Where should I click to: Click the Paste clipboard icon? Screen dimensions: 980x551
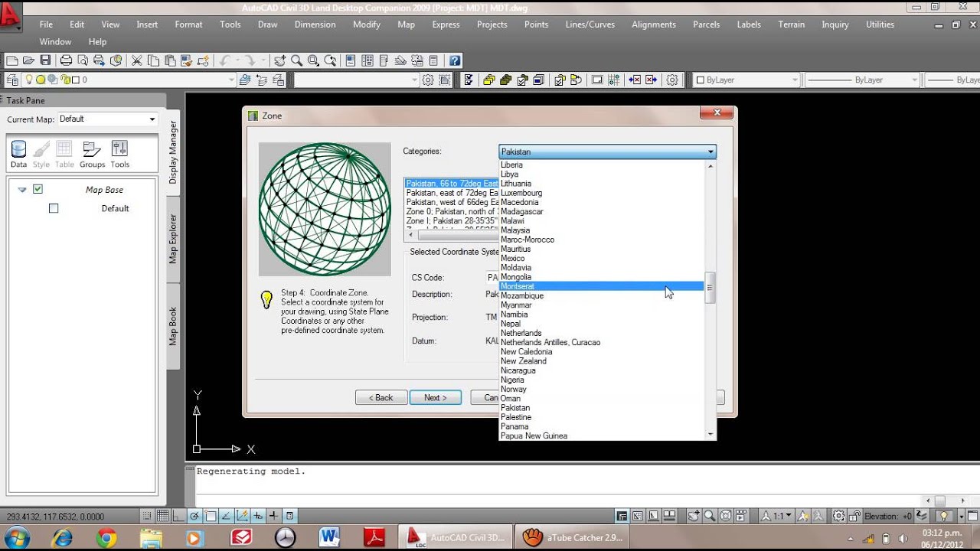coord(170,60)
